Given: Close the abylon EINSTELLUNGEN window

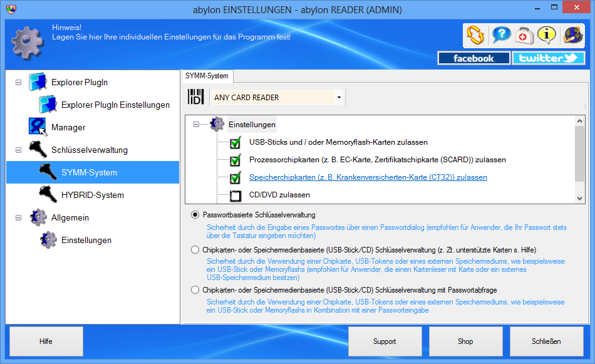Looking at the screenshot, I should (x=577, y=8).
